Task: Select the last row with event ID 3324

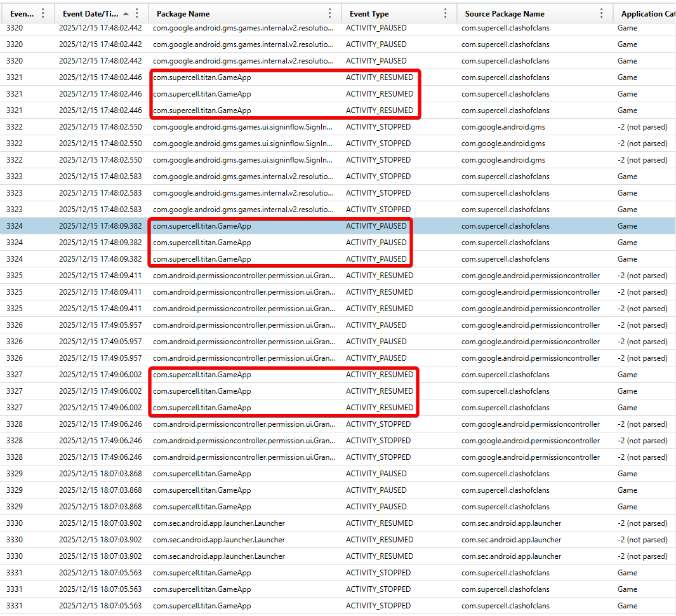Action: [x=338, y=259]
